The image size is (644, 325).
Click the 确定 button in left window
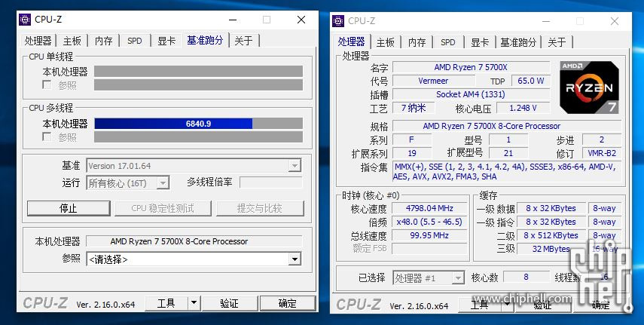point(288,304)
